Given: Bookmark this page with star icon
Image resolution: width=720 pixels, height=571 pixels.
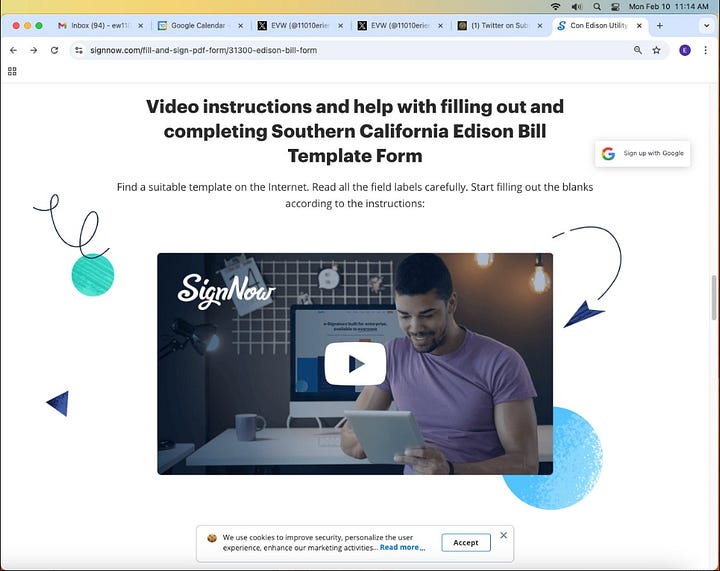Looking at the screenshot, I should click(657, 50).
